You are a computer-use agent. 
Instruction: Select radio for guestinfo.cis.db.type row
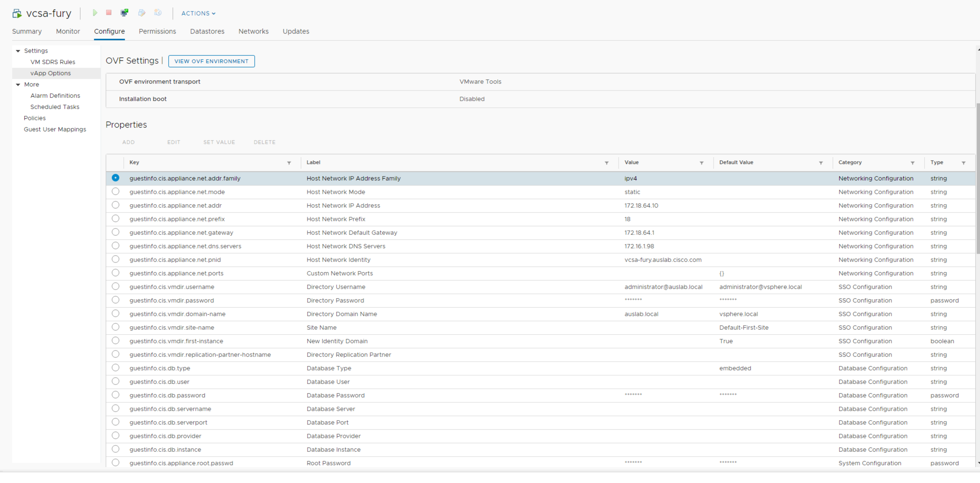[116, 368]
